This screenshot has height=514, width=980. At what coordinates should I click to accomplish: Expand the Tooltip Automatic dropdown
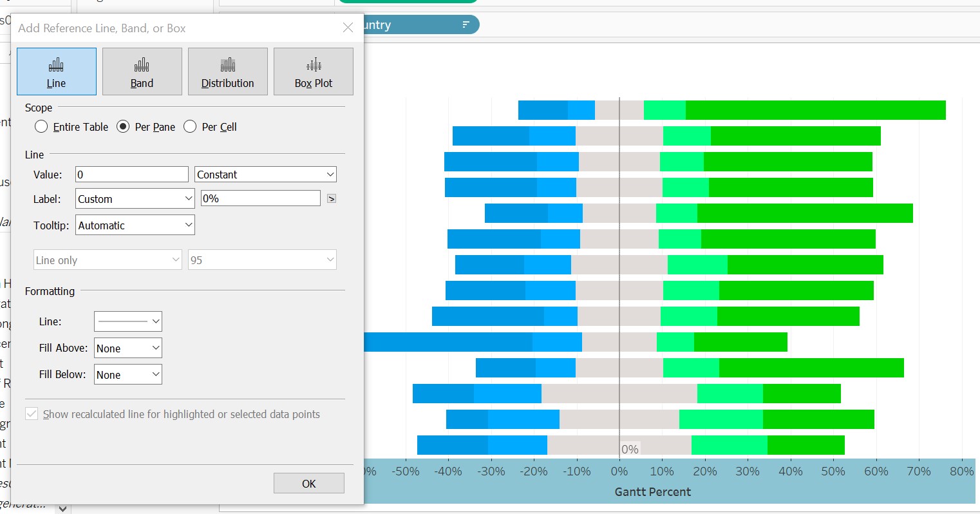(x=135, y=225)
